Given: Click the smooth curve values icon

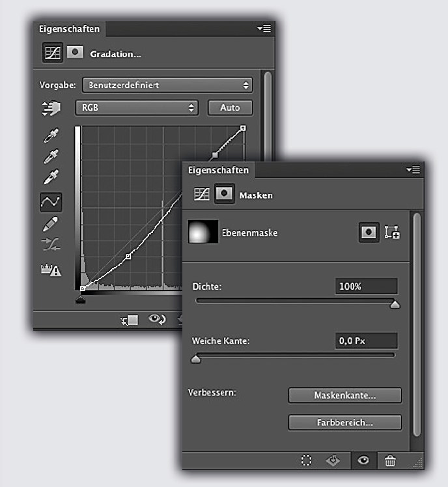Looking at the screenshot, I should (x=51, y=244).
